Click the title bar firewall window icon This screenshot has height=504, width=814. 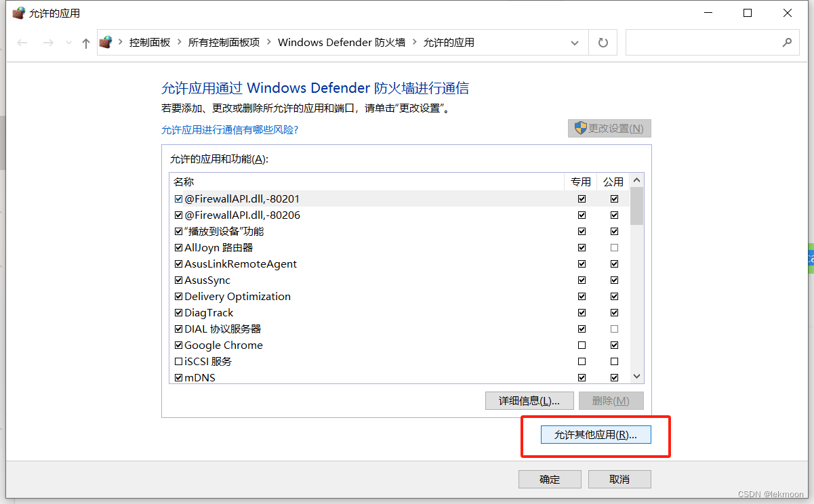[x=18, y=13]
